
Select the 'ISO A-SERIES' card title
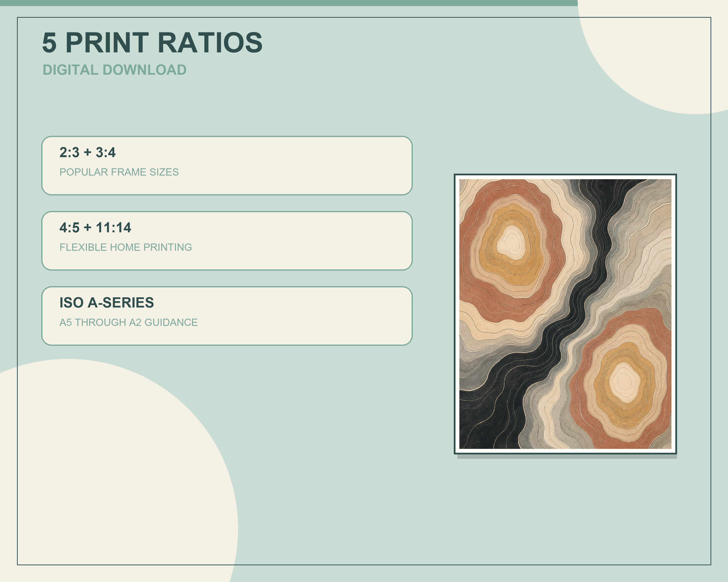click(107, 303)
